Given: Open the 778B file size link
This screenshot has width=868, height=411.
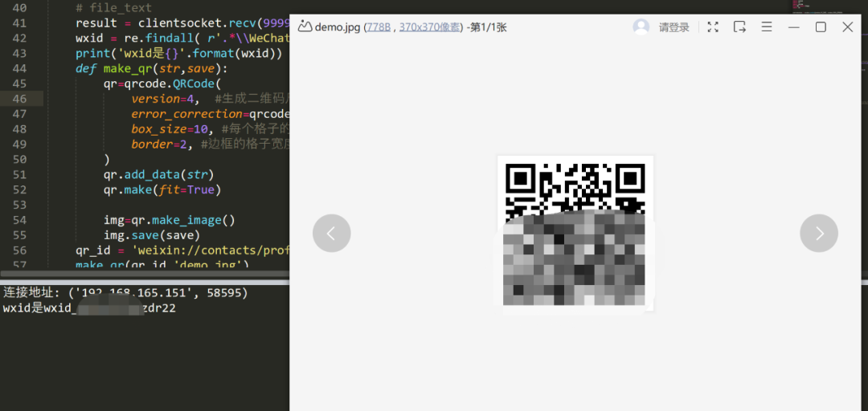Looking at the screenshot, I should pos(378,27).
